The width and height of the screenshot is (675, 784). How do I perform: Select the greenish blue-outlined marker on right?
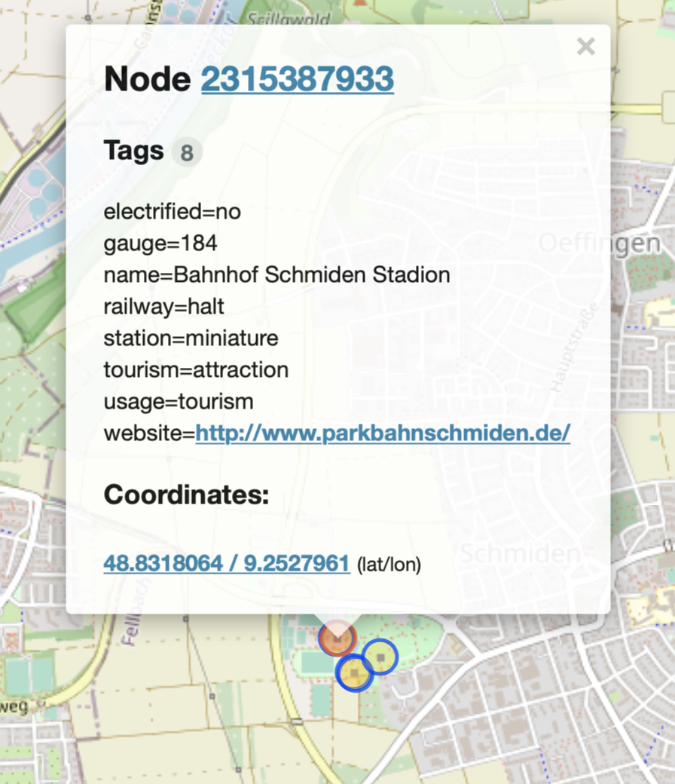[381, 657]
